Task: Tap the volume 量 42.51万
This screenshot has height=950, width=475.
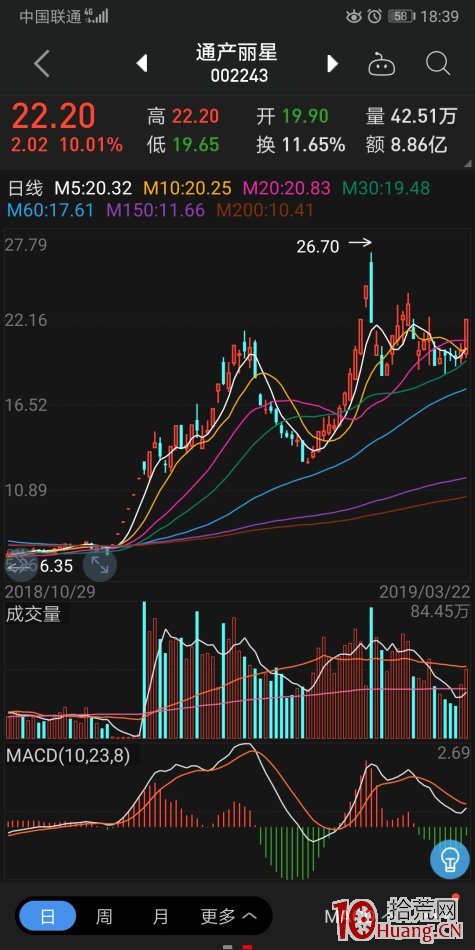Action: click(x=411, y=116)
